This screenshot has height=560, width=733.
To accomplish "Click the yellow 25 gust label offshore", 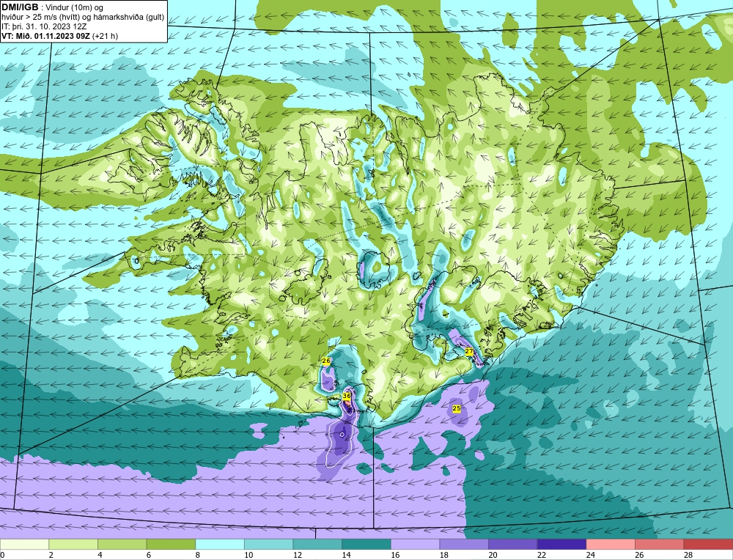I will (457, 408).
